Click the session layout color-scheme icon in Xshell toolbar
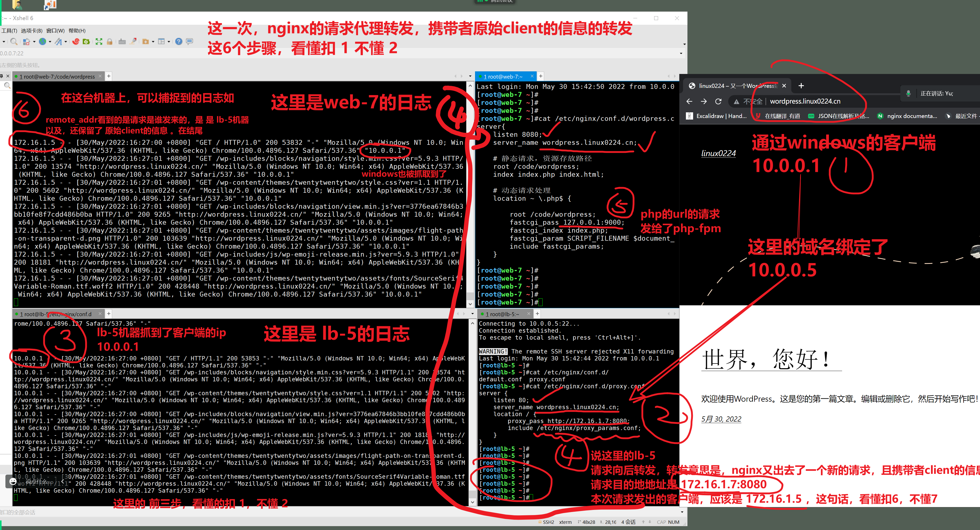This screenshot has height=530, width=980. pos(27,41)
